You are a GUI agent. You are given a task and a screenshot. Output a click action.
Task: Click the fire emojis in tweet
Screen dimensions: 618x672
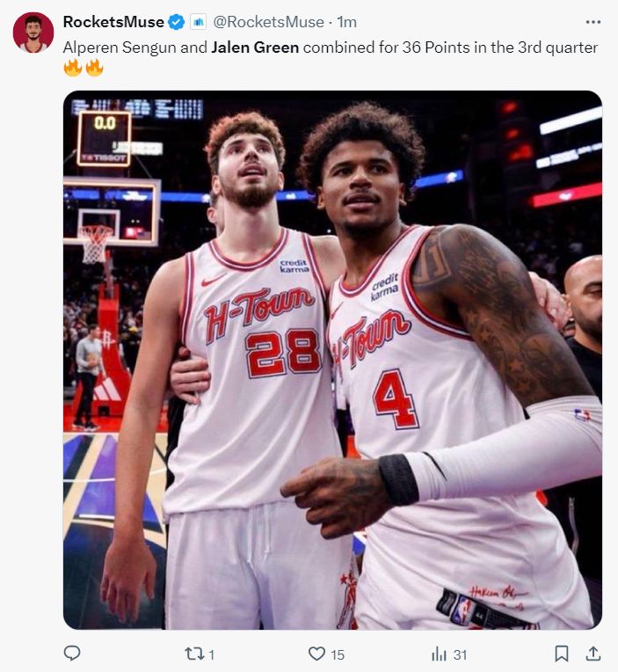(84, 68)
